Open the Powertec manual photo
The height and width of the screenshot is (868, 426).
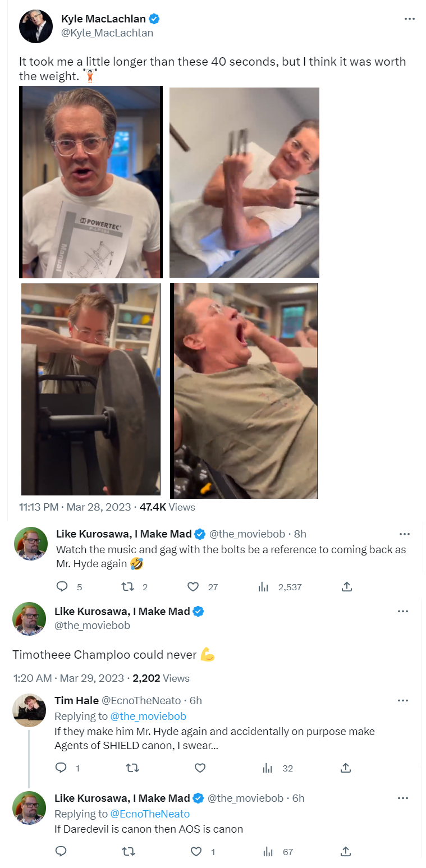pos(91,182)
